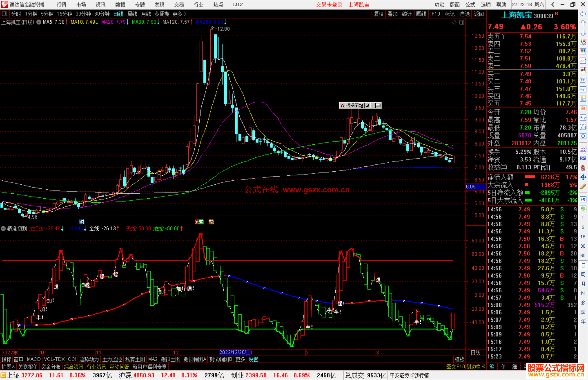Click the soft keyboard icon on IME bar
The width and height of the screenshot is (588, 380).
pyautogui.click(x=378, y=105)
